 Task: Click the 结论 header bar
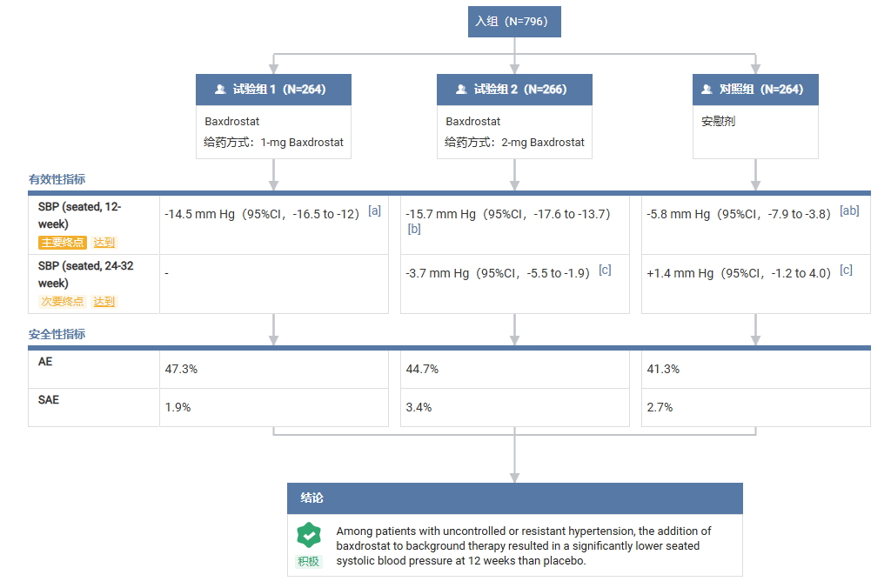point(514,498)
